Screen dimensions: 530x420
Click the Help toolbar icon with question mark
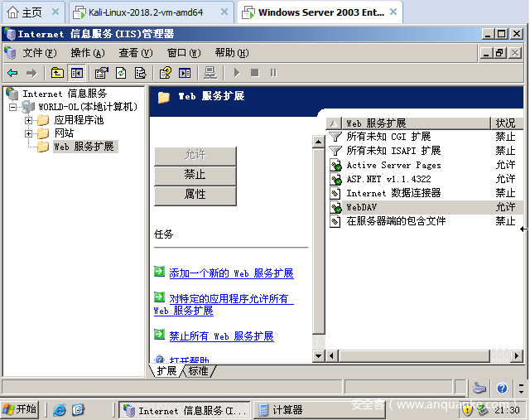tap(166, 73)
